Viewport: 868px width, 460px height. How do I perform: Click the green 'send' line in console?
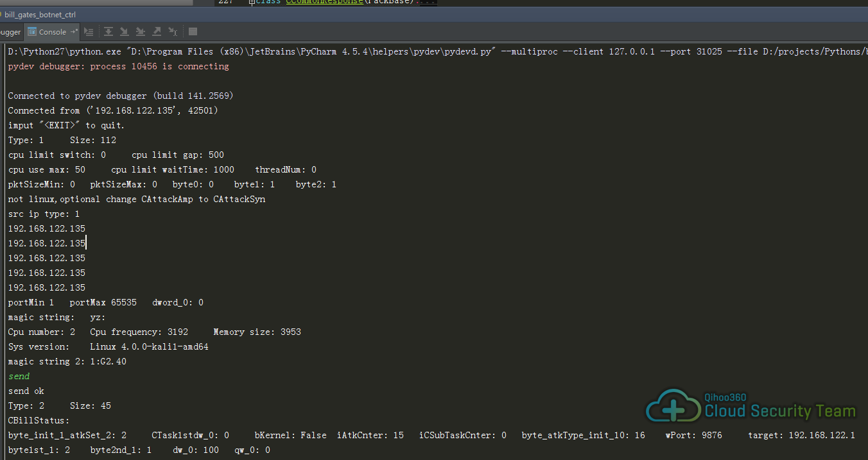tap(19, 377)
